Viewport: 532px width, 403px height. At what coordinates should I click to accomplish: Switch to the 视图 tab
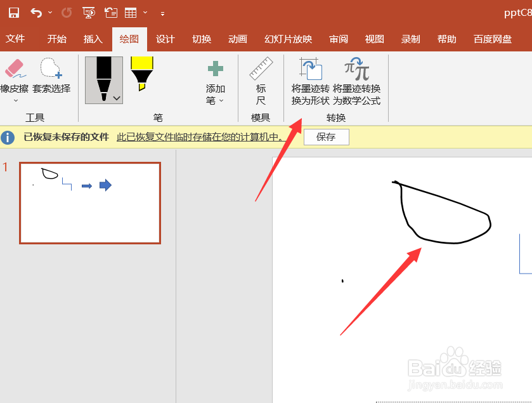click(375, 39)
